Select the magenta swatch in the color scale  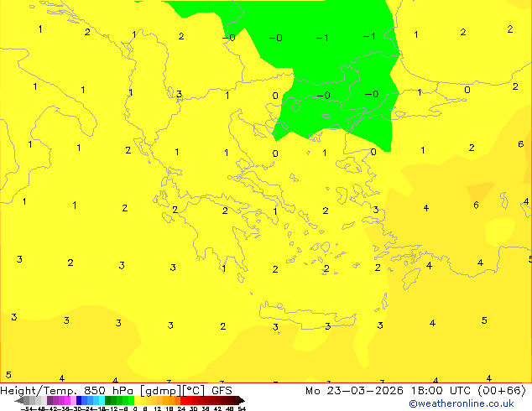[x=67, y=400]
